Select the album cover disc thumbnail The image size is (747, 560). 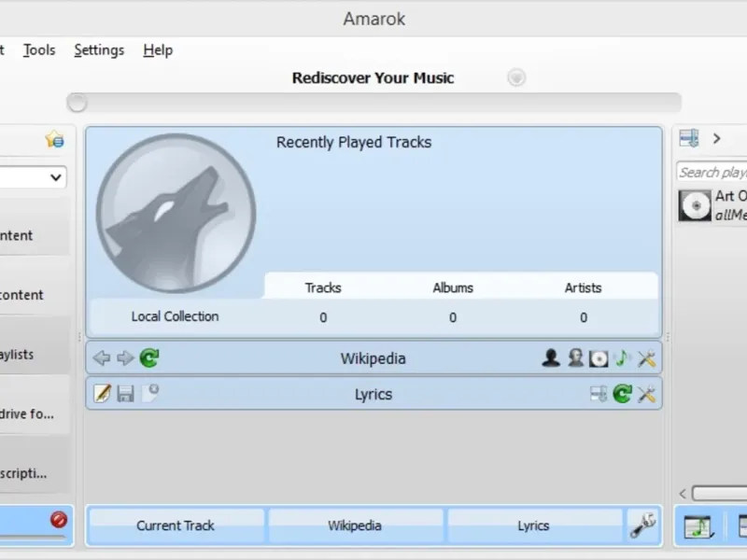(x=695, y=205)
